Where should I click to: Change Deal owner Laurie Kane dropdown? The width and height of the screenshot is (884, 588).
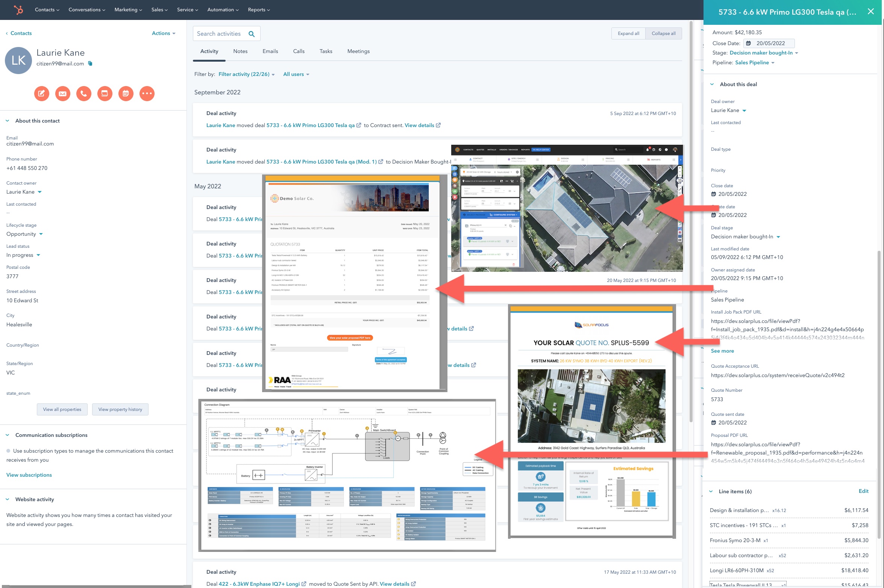[x=729, y=110]
